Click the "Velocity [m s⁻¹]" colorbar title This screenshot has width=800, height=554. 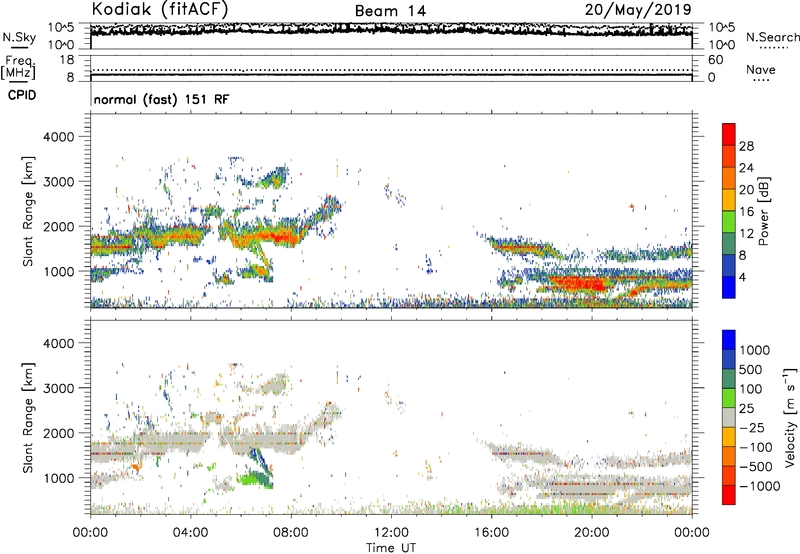pos(790,417)
